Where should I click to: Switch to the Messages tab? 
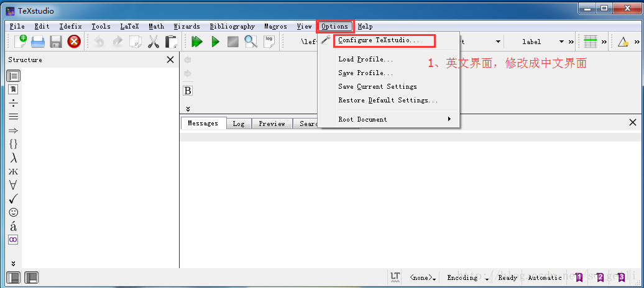pos(203,123)
